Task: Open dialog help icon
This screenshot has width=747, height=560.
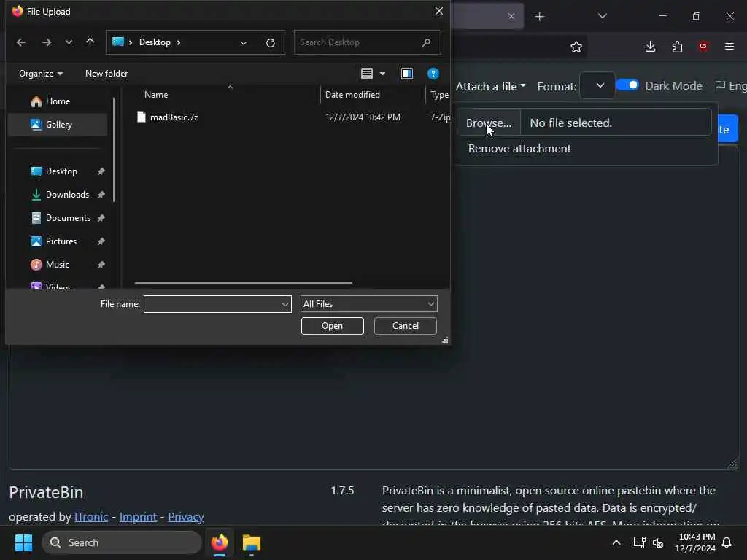Action: coord(433,74)
